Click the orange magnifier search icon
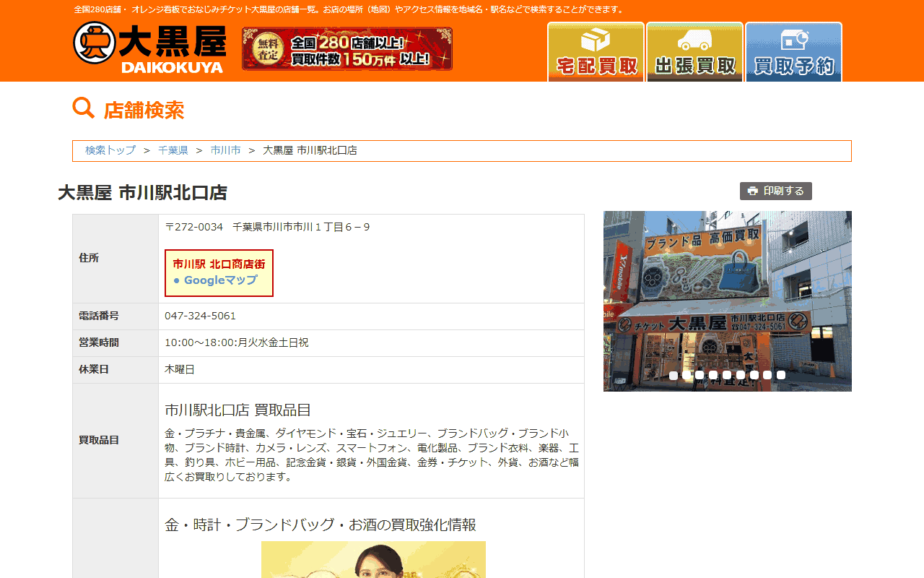Image resolution: width=924 pixels, height=578 pixels. click(84, 108)
